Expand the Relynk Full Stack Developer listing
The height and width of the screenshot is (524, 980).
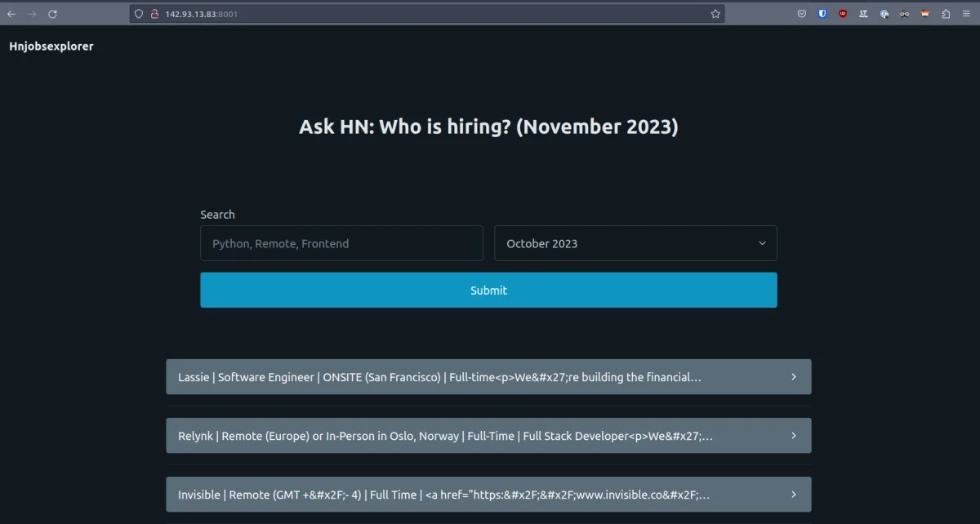tap(488, 435)
